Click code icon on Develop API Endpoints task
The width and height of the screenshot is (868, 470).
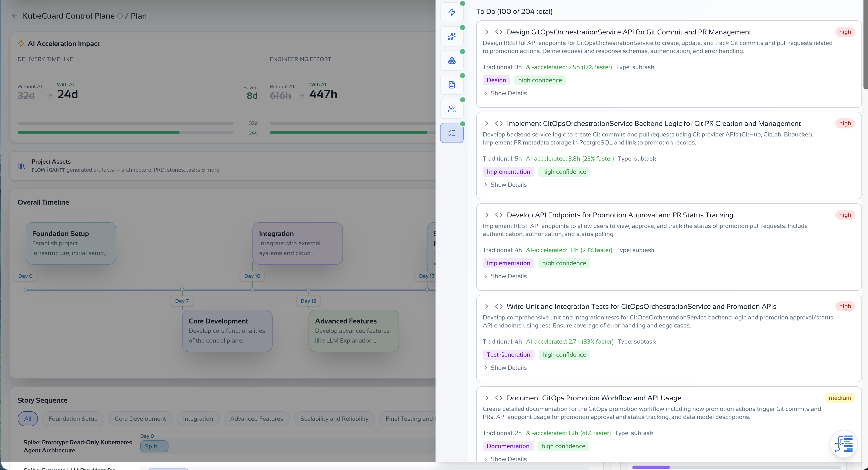(499, 215)
